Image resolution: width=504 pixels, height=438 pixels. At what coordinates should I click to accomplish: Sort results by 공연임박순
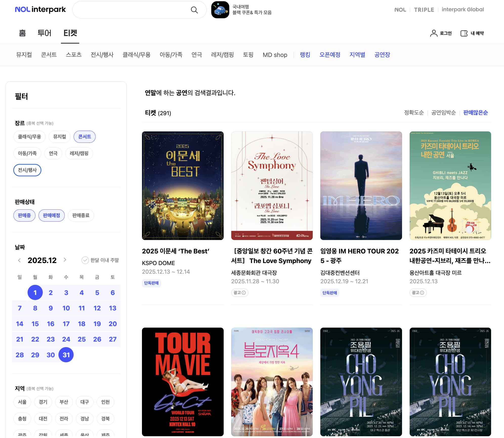[x=443, y=113]
